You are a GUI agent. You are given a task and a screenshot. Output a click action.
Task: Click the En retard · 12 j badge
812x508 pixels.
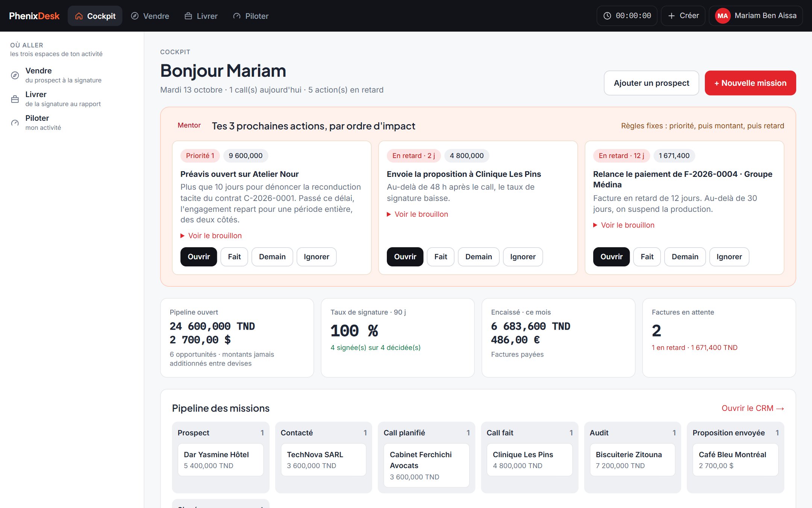pyautogui.click(x=621, y=156)
